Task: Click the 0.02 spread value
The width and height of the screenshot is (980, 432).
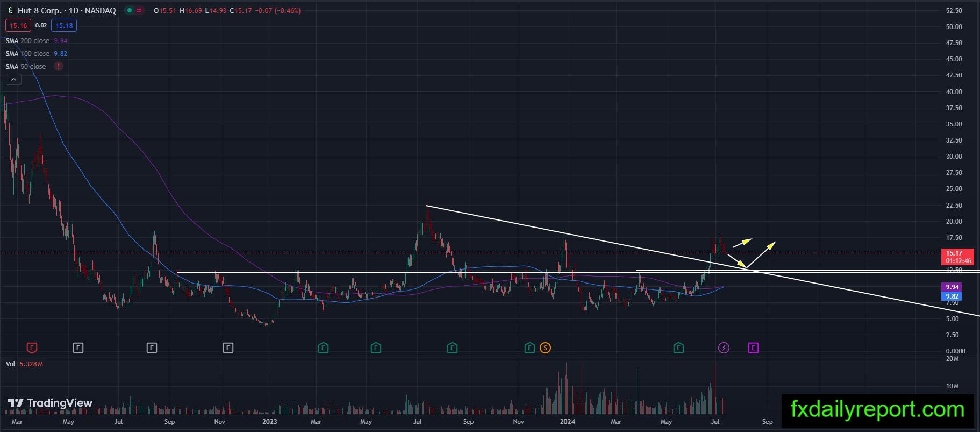Action: pos(41,25)
